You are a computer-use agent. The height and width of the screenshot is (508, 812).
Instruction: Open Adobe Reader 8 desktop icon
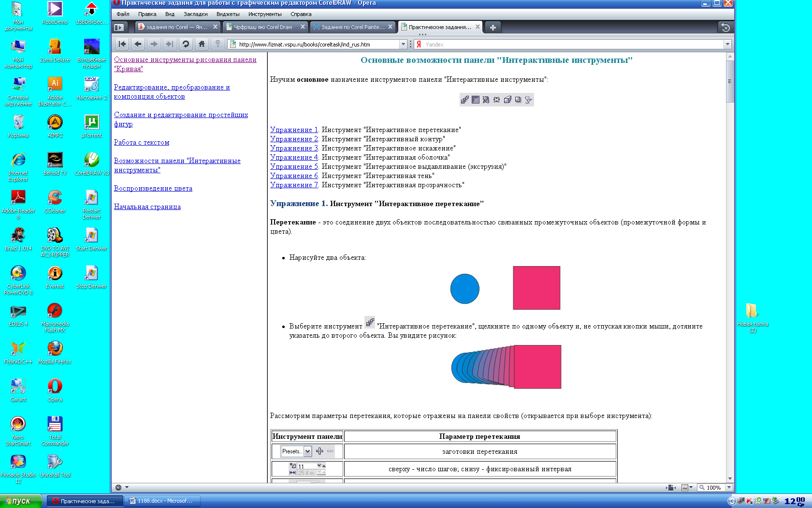[x=18, y=204]
